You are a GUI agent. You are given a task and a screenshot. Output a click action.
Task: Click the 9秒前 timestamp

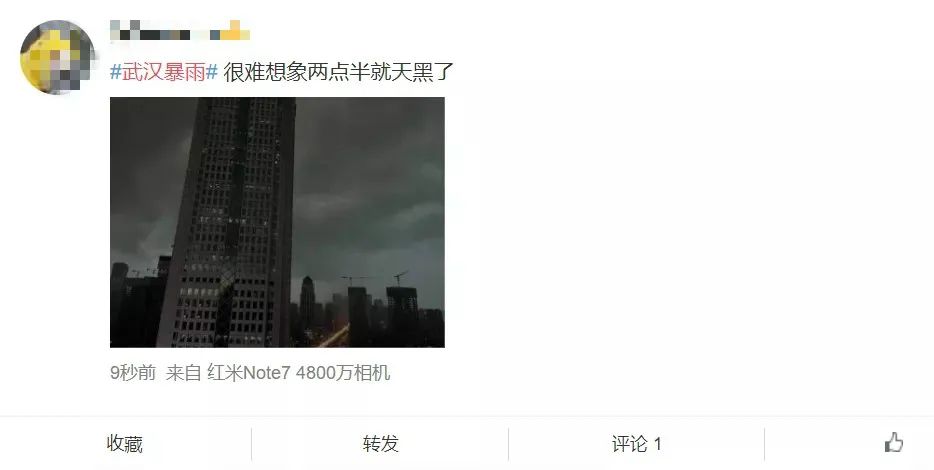133,373
